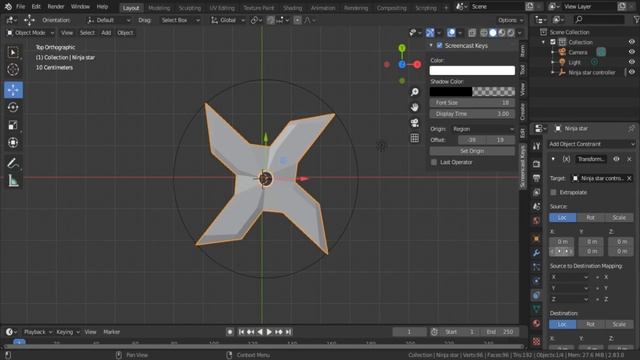Viewport: 640px width, 360px height.
Task: Activate the Move tool
Action: click(13, 90)
